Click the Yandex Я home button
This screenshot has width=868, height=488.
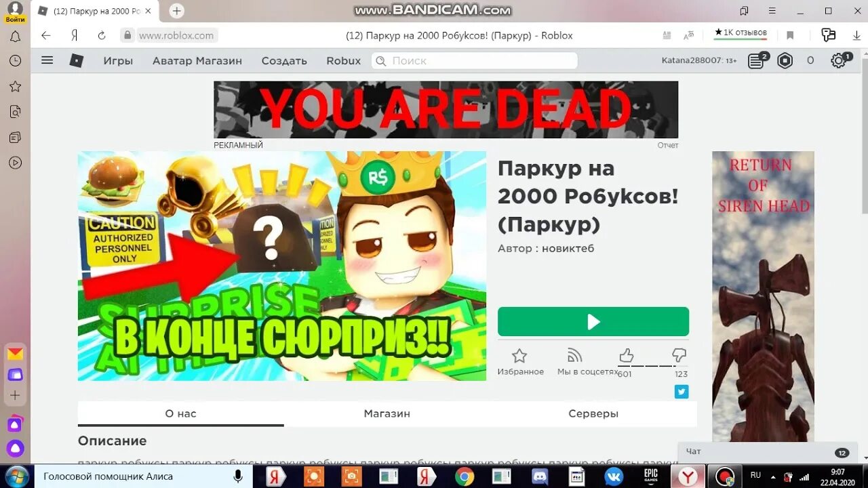(x=75, y=35)
